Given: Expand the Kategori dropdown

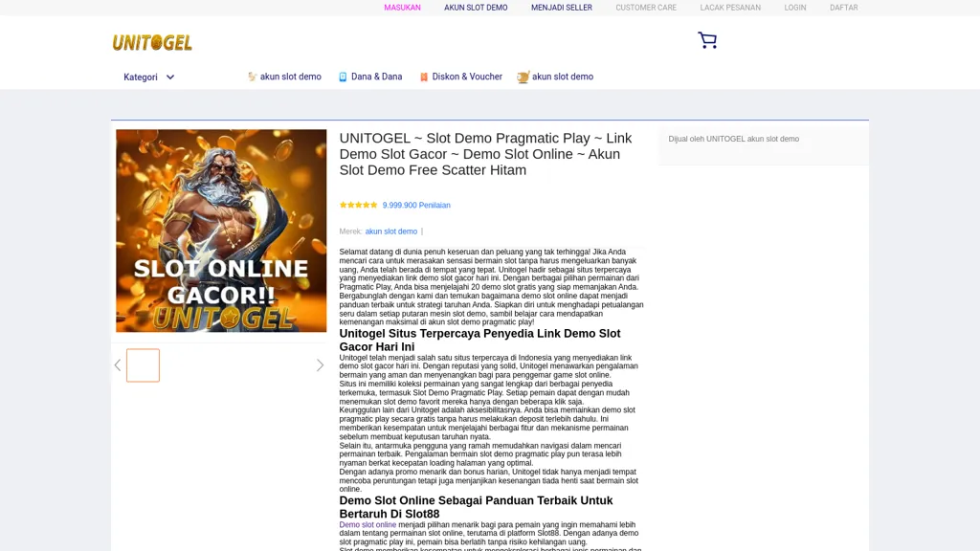Looking at the screenshot, I should click(148, 77).
